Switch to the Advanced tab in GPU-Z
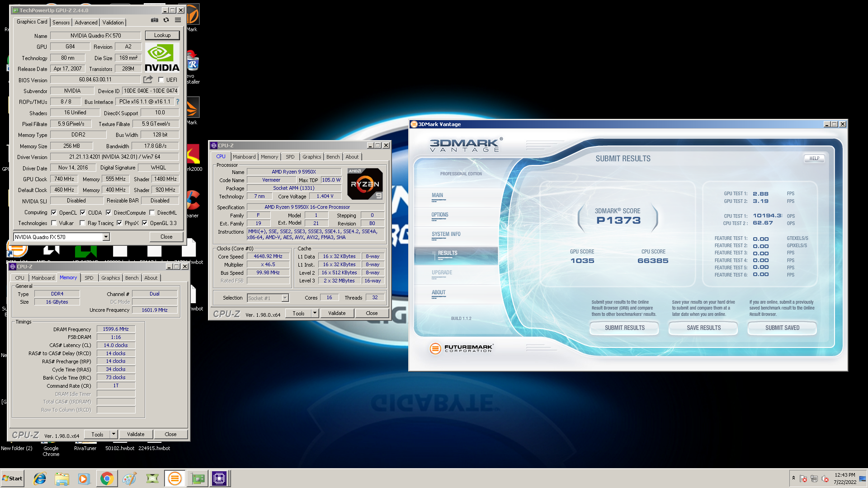Screen dimensions: 868x488 [86, 22]
